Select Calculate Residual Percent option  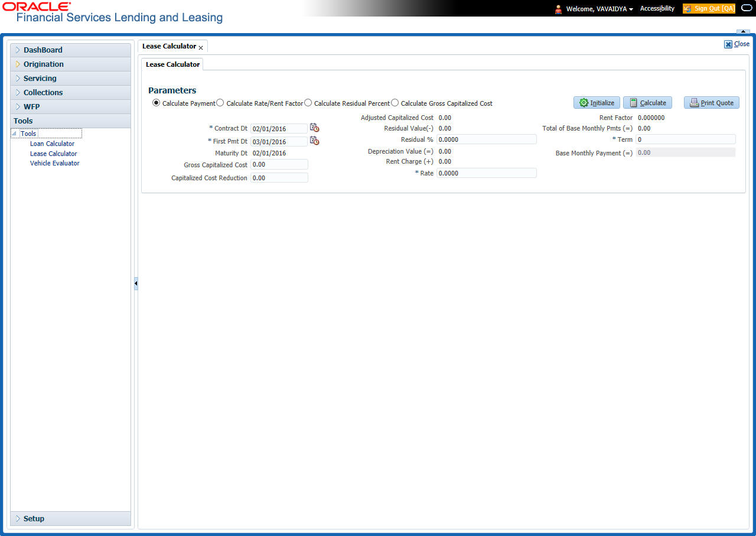[x=308, y=103]
